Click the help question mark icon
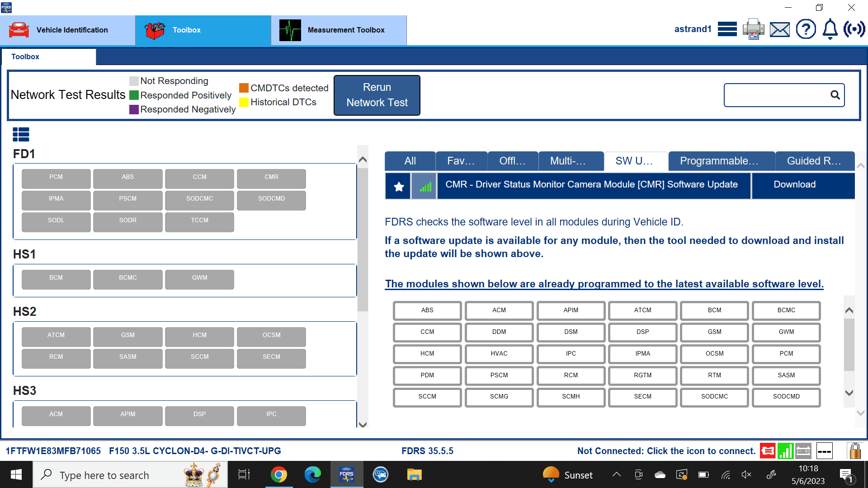The height and width of the screenshot is (488, 868). tap(806, 29)
